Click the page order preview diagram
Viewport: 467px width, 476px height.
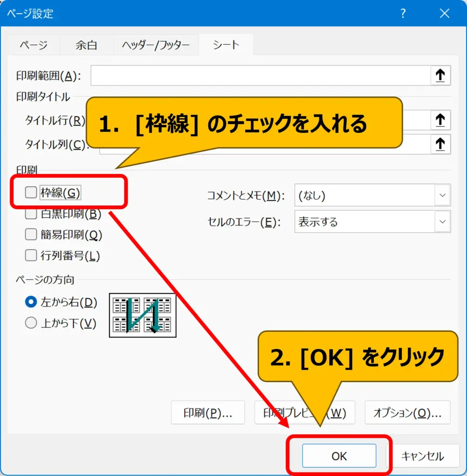click(x=142, y=315)
